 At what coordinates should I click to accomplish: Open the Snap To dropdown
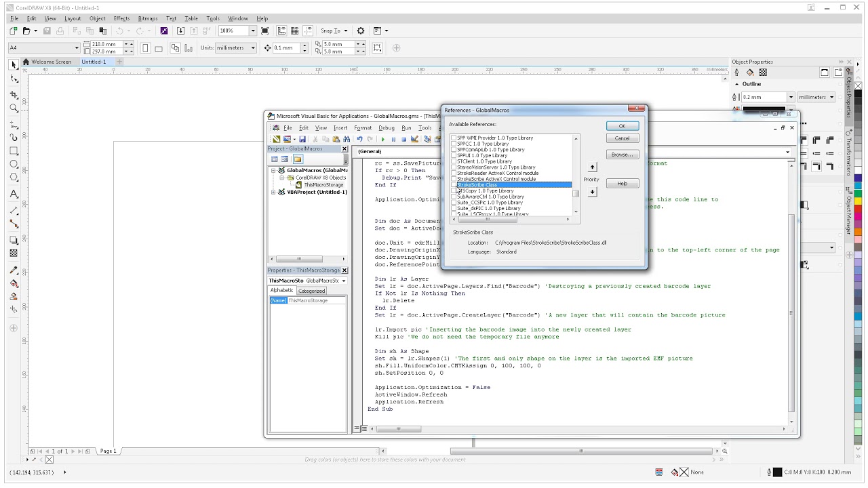[345, 30]
